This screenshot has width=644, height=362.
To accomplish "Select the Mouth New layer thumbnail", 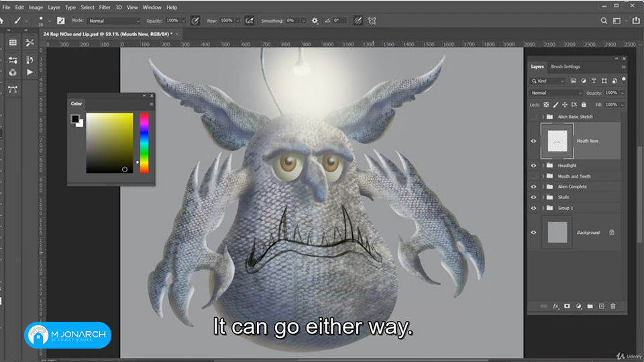I will 557,141.
